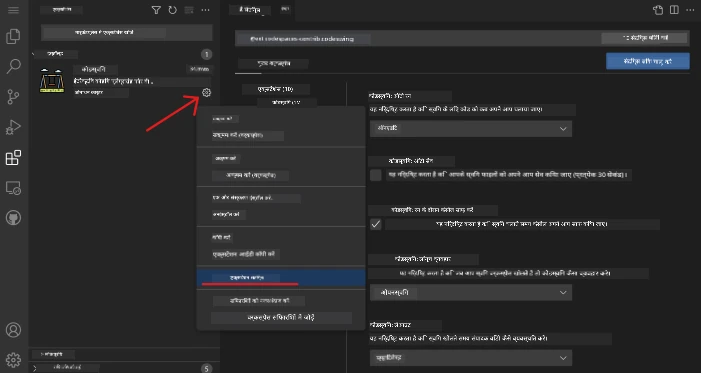Open the Extensions view icon
Viewport: 701px width, 373px height.
tap(13, 157)
